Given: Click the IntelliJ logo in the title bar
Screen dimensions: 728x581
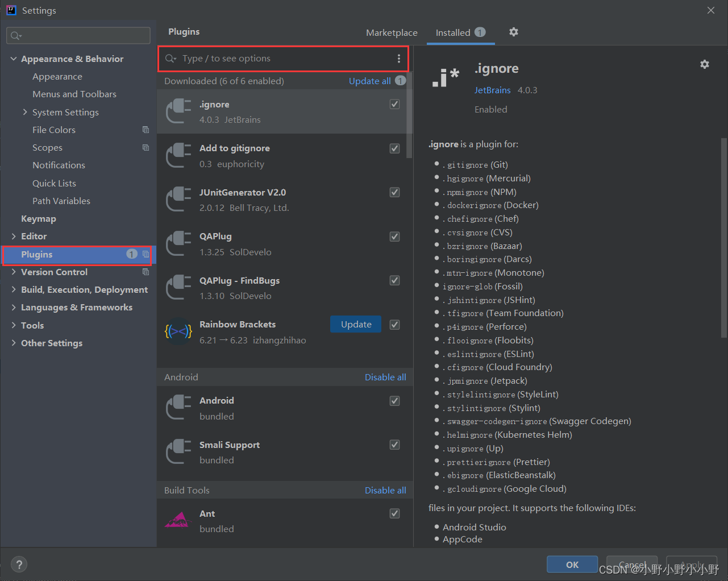Looking at the screenshot, I should [11, 10].
